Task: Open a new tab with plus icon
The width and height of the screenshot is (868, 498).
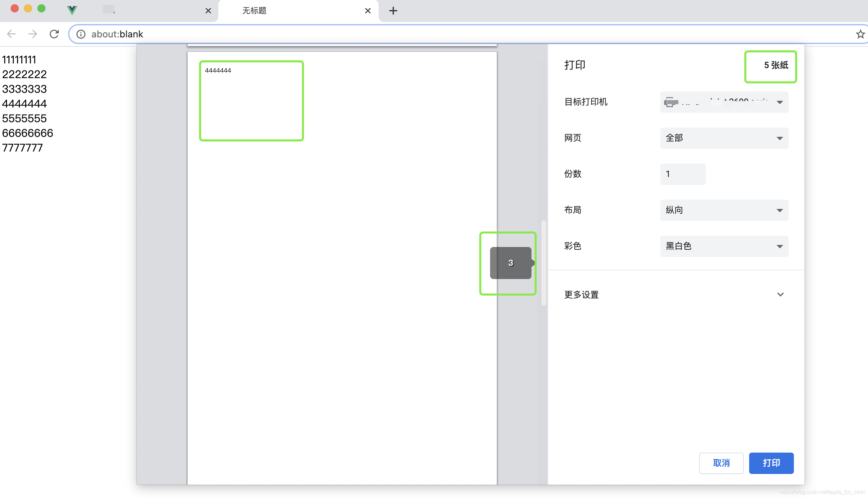Action: 393,11
